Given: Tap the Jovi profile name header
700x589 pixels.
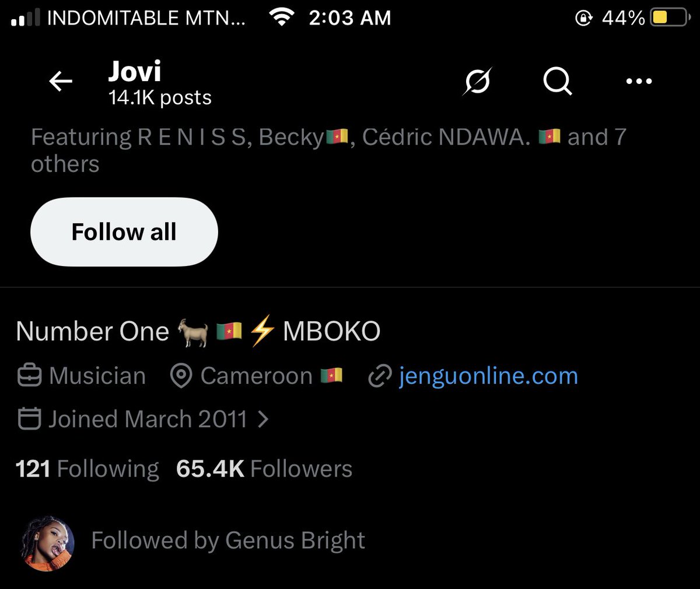Looking at the screenshot, I should coord(135,71).
